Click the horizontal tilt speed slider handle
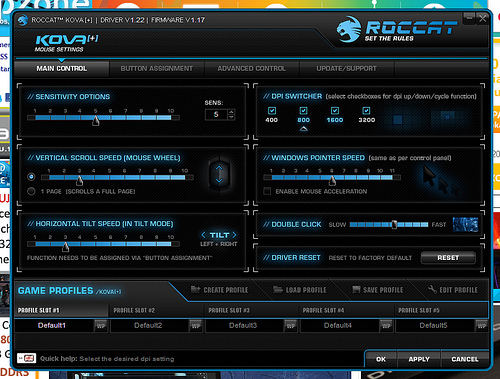 click(x=66, y=247)
